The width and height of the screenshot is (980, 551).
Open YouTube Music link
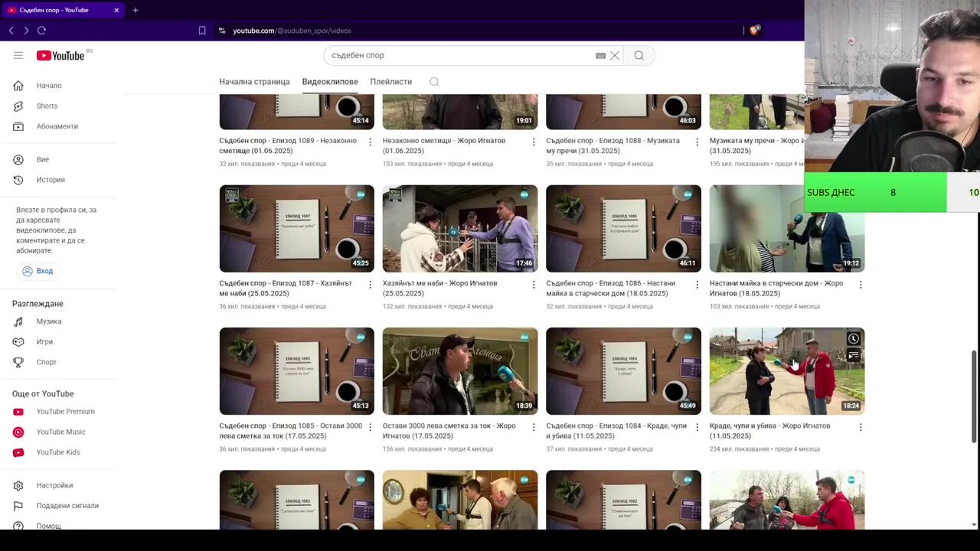(x=61, y=432)
